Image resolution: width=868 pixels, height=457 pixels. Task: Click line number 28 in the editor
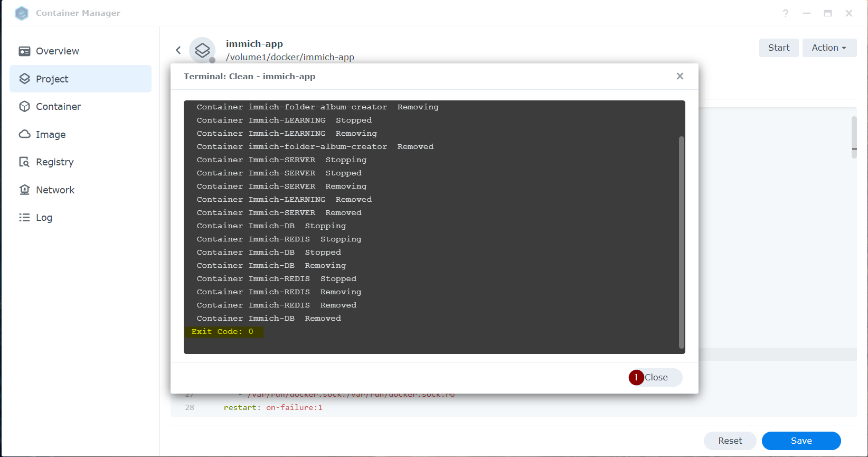(x=190, y=407)
